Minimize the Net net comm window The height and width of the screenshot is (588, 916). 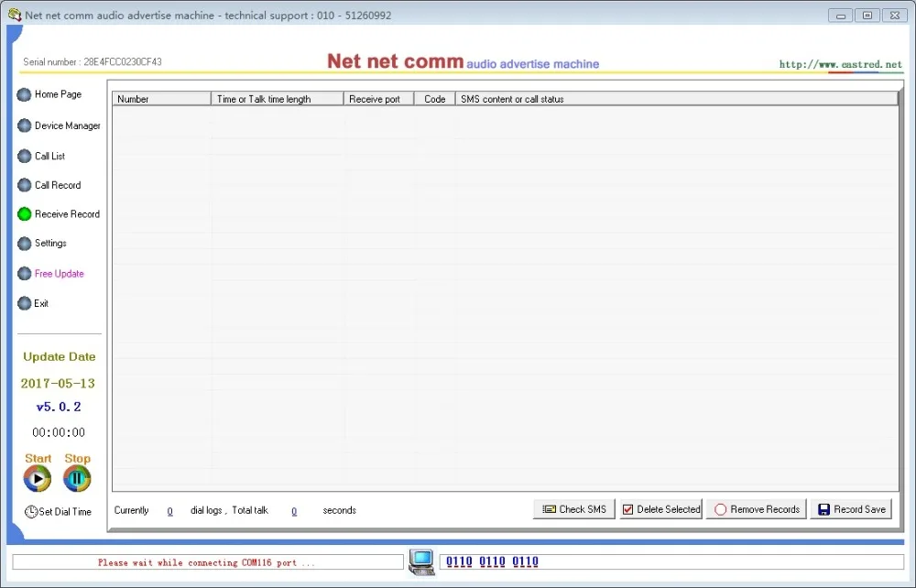[841, 16]
